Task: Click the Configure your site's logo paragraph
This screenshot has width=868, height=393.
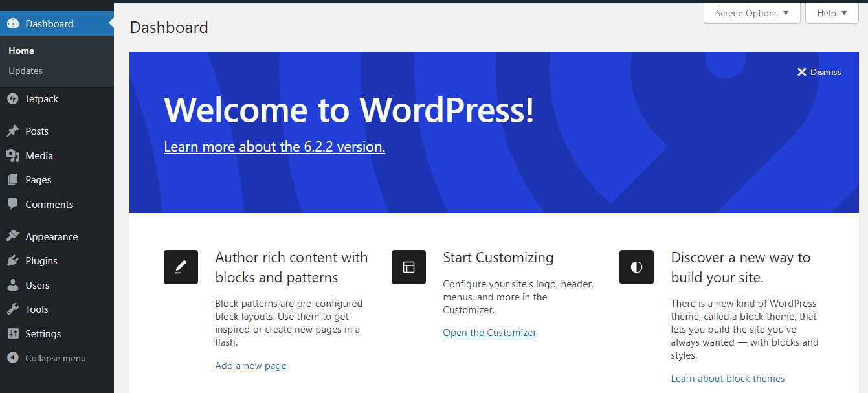Action: tap(518, 297)
